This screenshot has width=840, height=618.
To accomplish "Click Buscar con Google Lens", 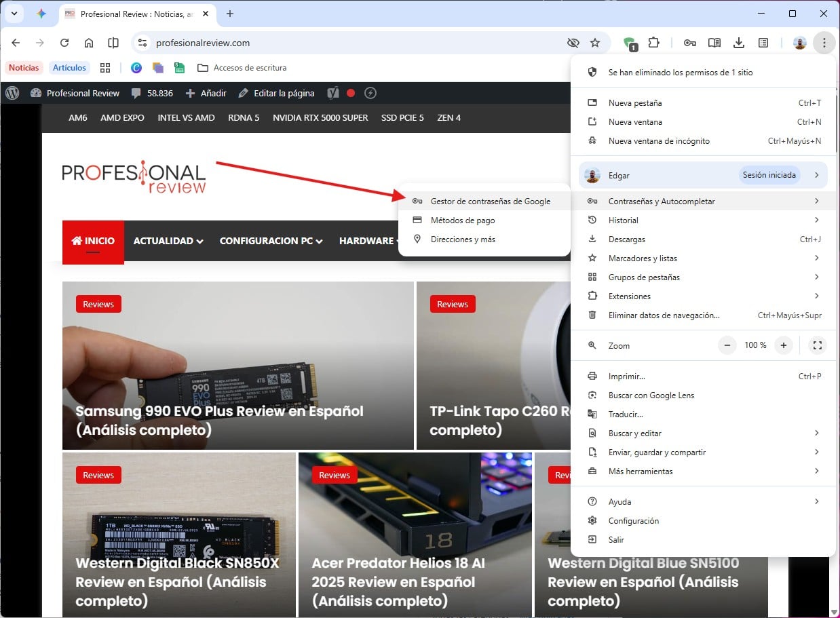I will (704, 395).
